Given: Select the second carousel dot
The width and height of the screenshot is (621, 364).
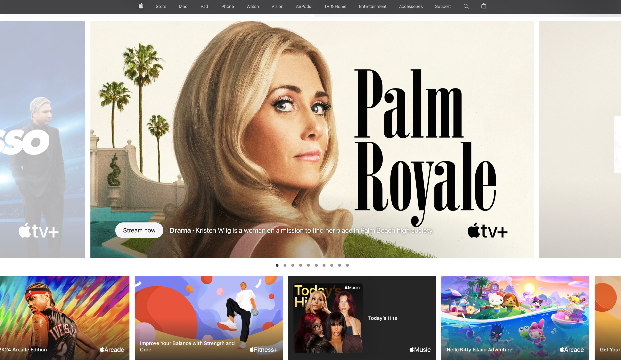Looking at the screenshot, I should [x=285, y=265].
